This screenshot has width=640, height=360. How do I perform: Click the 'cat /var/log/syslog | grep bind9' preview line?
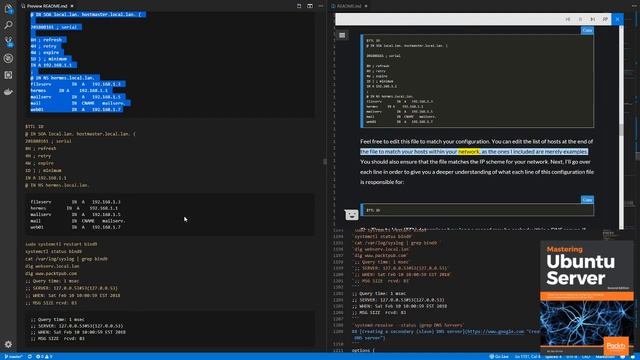tap(66, 259)
